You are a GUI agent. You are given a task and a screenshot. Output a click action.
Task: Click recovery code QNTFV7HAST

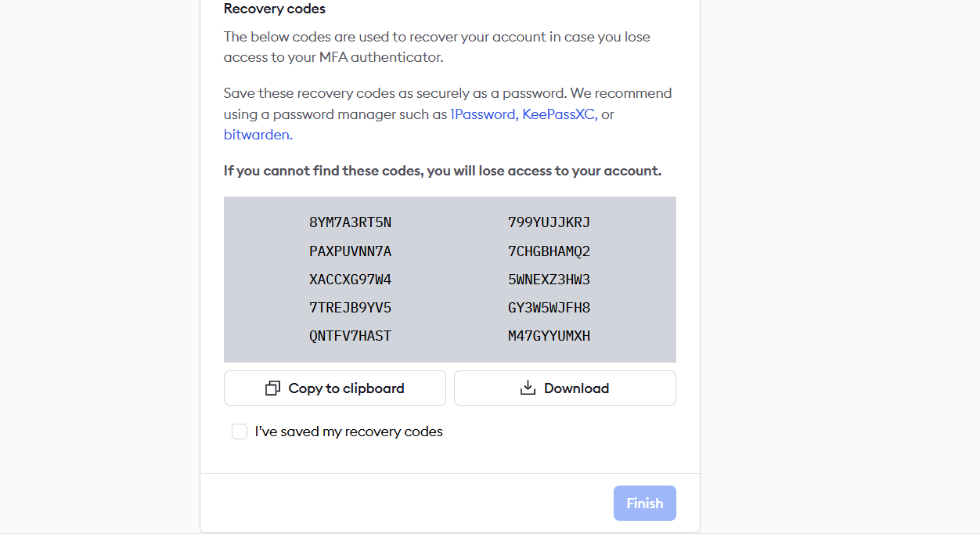tap(350, 336)
